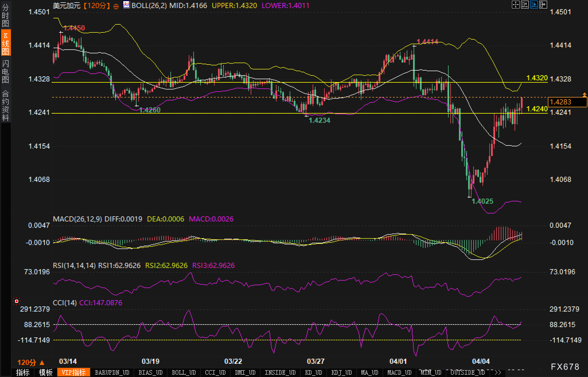Expand more indicators with >> arrow
588x377 pixels.
498,372
